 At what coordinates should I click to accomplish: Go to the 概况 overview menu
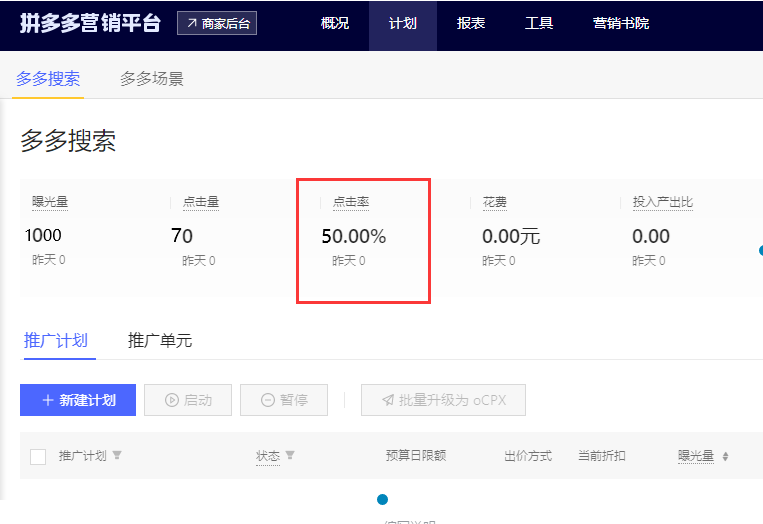(335, 23)
